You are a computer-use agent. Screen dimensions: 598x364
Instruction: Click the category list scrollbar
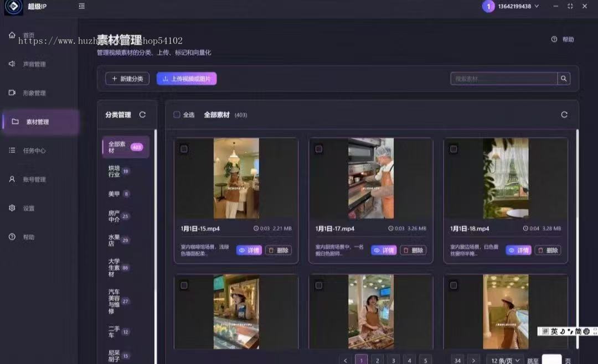pos(155,247)
